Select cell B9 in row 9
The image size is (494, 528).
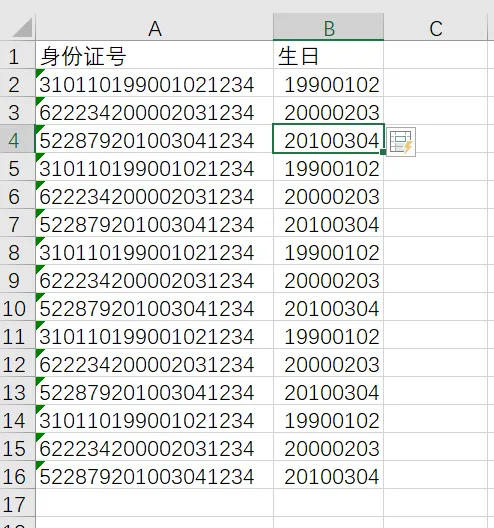328,279
